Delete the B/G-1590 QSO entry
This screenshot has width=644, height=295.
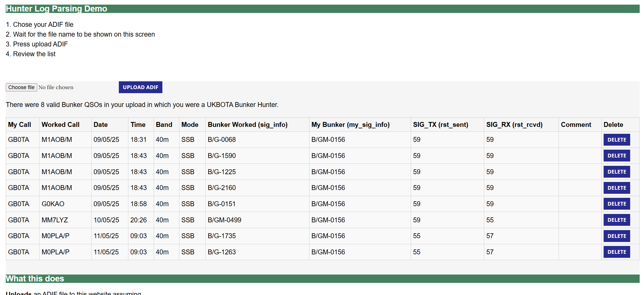pyautogui.click(x=616, y=156)
